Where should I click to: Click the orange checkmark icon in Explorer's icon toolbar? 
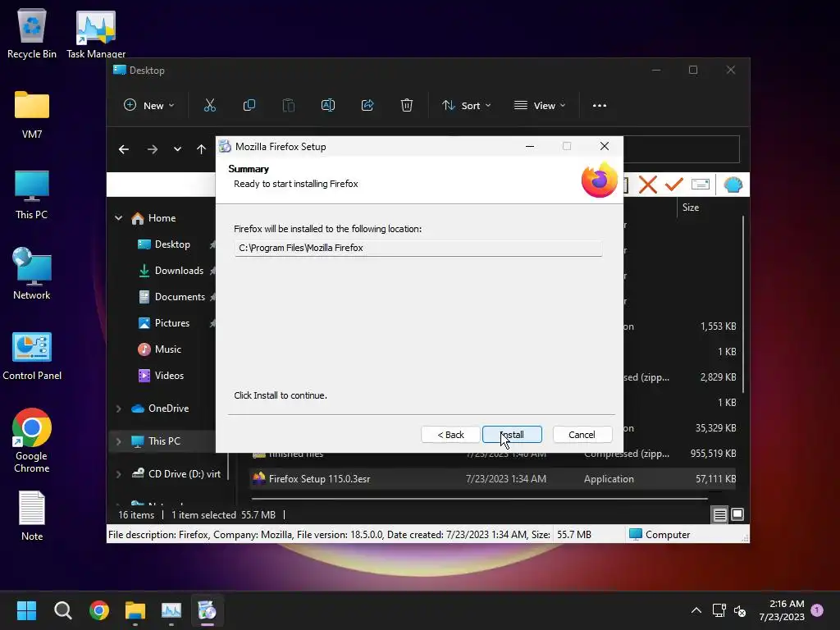674,185
